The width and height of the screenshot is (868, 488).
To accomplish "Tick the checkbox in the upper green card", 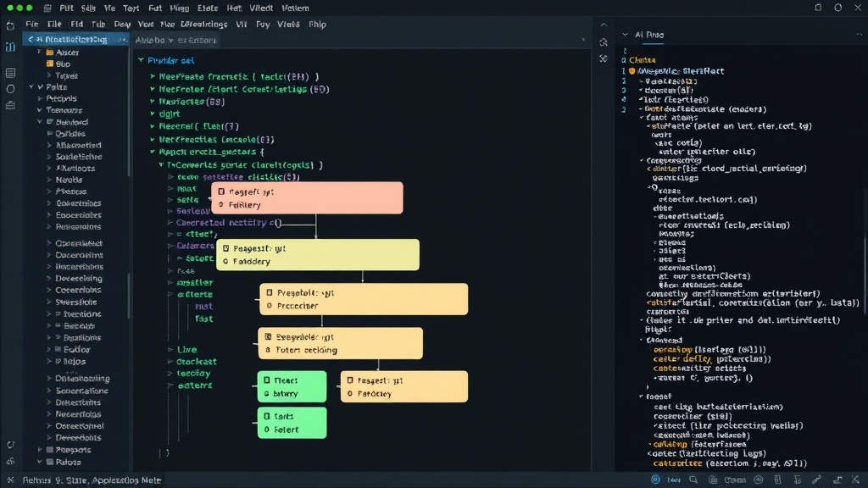I will pyautogui.click(x=267, y=380).
